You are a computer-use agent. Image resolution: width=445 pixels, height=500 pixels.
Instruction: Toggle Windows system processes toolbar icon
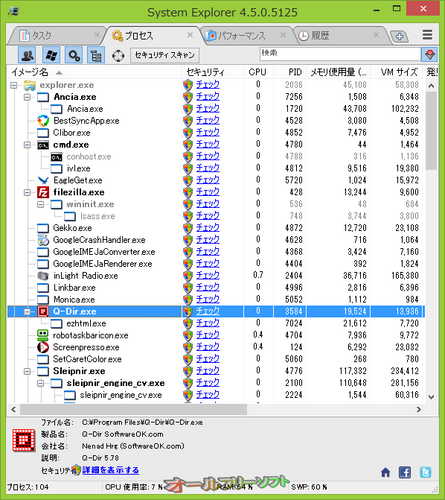51,55
